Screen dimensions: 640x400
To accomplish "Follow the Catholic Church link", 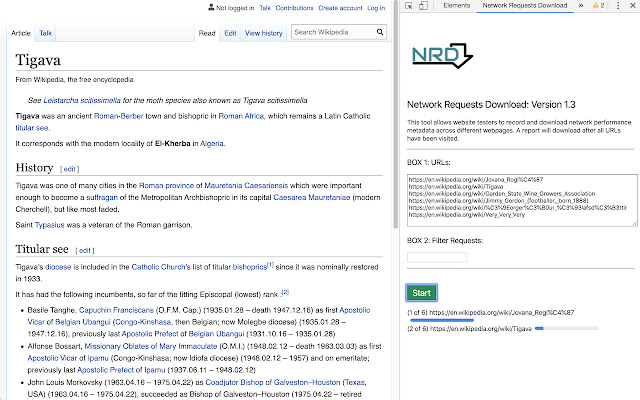I will [158, 267].
